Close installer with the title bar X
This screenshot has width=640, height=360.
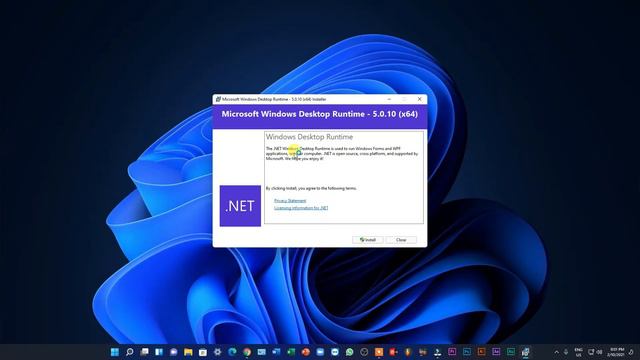point(419,99)
